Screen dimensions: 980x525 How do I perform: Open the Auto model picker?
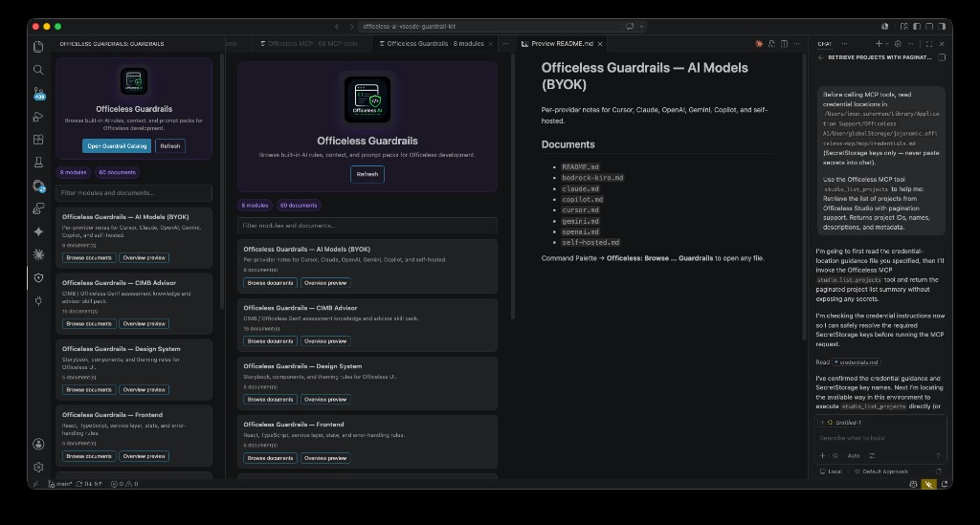(853, 456)
